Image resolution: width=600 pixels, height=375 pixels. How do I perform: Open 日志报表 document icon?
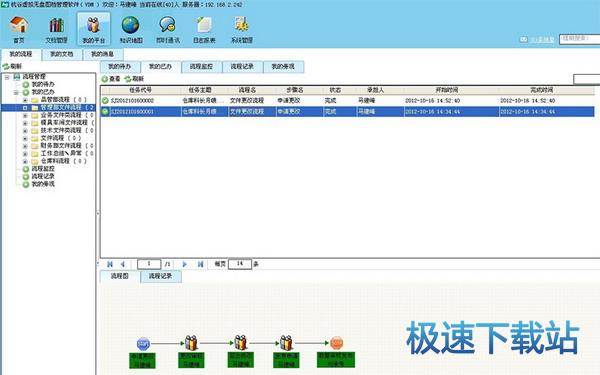coord(204,29)
